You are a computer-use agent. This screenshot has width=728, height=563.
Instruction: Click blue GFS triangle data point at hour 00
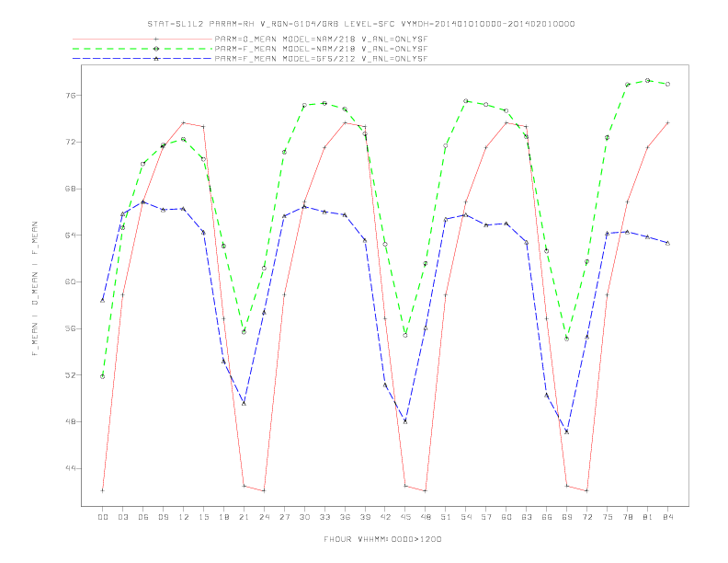coord(103,301)
